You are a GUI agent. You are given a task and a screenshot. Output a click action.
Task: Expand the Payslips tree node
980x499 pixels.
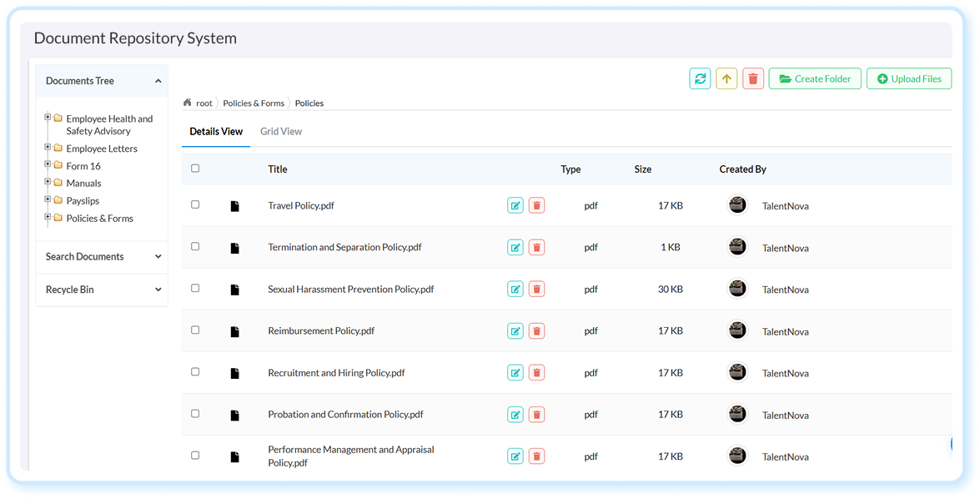coord(48,199)
